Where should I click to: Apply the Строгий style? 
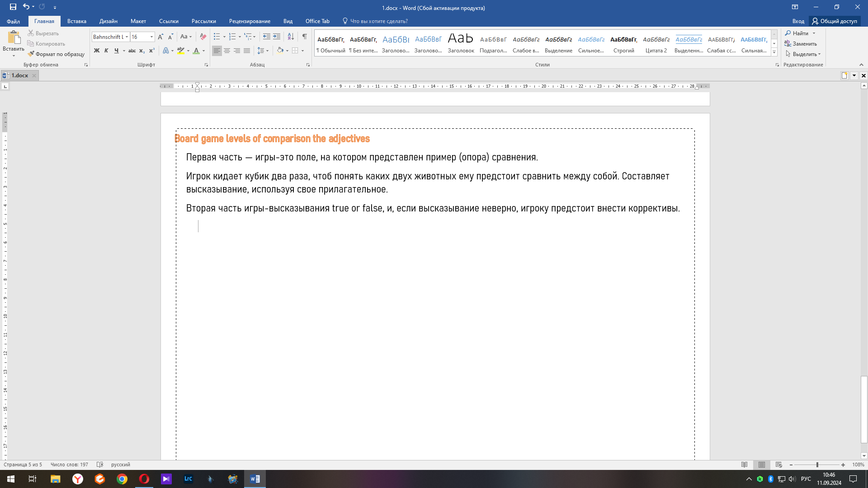point(624,43)
